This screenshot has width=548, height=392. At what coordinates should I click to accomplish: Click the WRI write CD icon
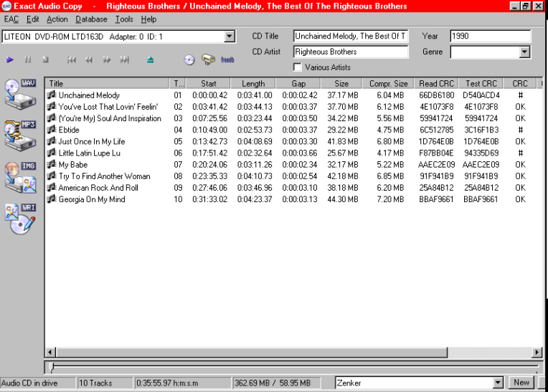(x=19, y=218)
